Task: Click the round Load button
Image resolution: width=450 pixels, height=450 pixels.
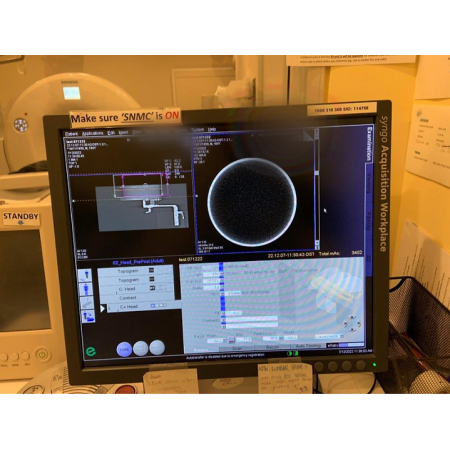Action: 124,349
